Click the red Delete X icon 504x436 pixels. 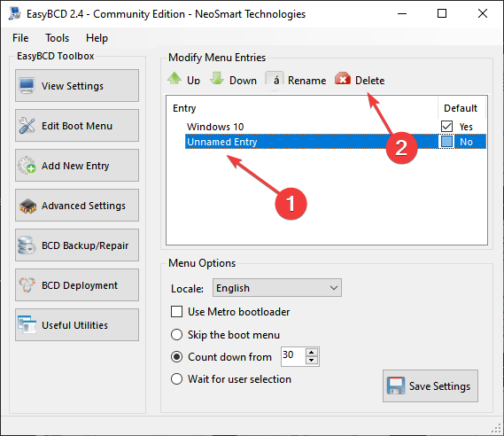coord(343,79)
